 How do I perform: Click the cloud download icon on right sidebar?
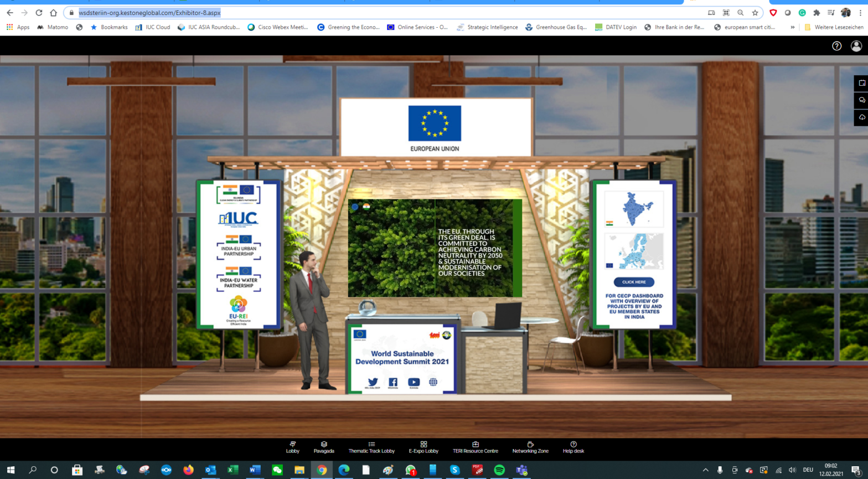point(861,117)
